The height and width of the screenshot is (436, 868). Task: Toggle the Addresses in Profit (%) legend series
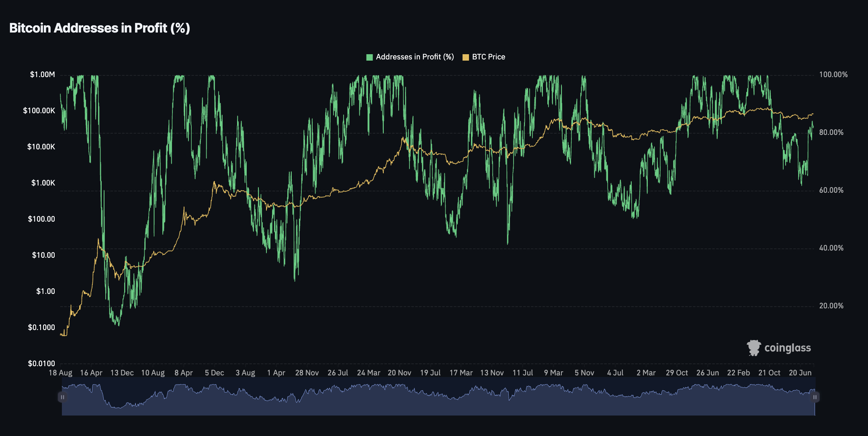pos(410,57)
